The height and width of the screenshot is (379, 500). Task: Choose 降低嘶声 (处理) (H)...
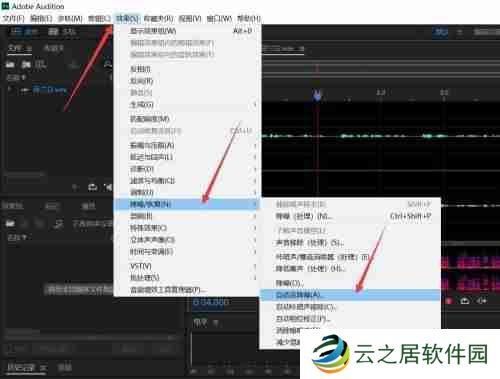point(350,269)
